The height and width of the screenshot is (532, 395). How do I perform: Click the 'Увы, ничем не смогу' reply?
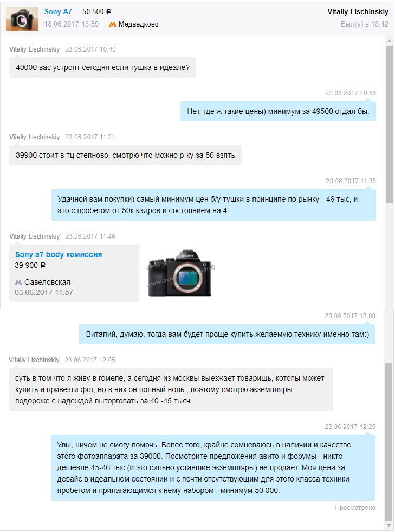(213, 467)
